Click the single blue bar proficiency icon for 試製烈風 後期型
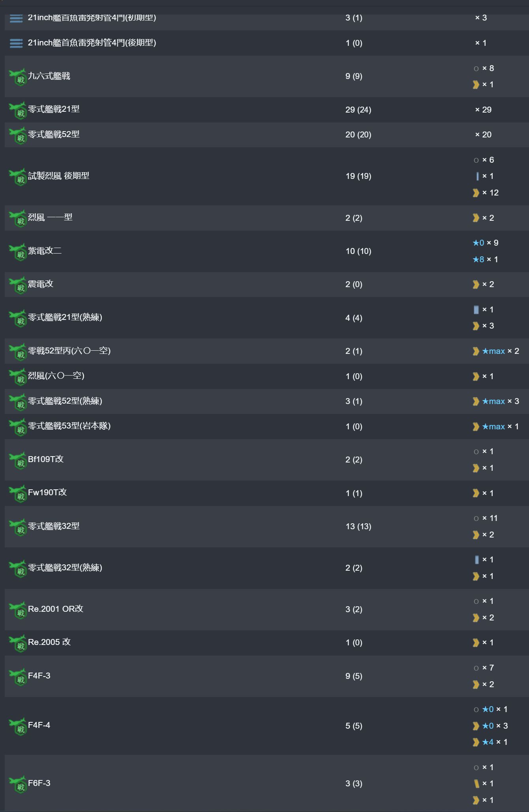This screenshot has width=529, height=812. [x=477, y=176]
